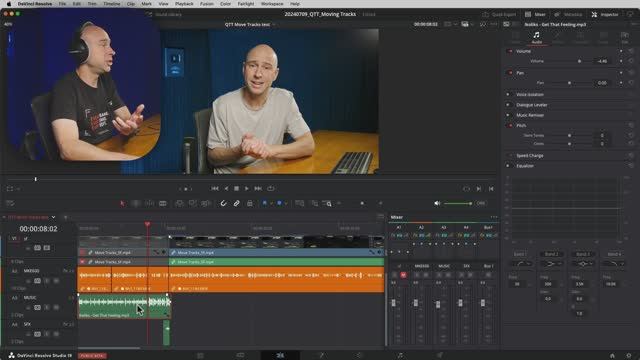640x360 pixels.
Task: Open the Inspector panel button
Action: (x=605, y=14)
